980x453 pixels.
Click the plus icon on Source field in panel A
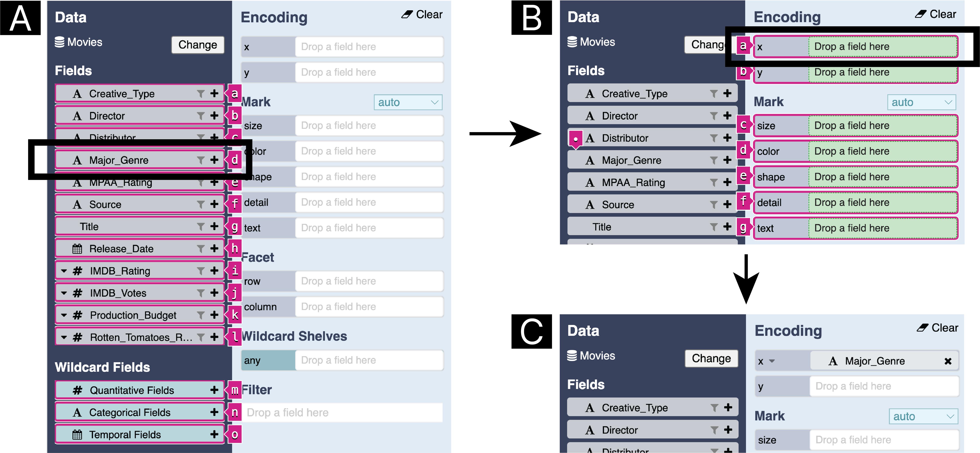(215, 204)
